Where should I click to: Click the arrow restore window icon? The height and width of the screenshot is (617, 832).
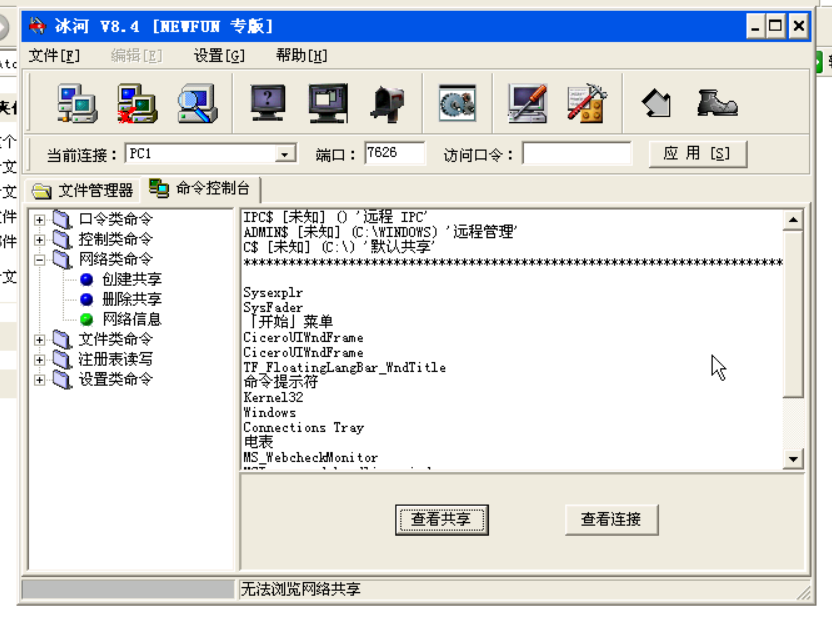point(657,103)
